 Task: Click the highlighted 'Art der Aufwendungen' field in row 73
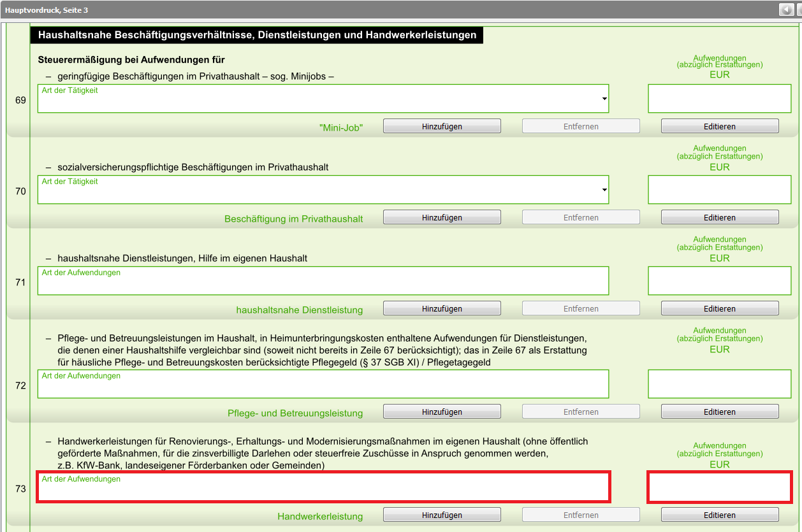click(x=323, y=487)
